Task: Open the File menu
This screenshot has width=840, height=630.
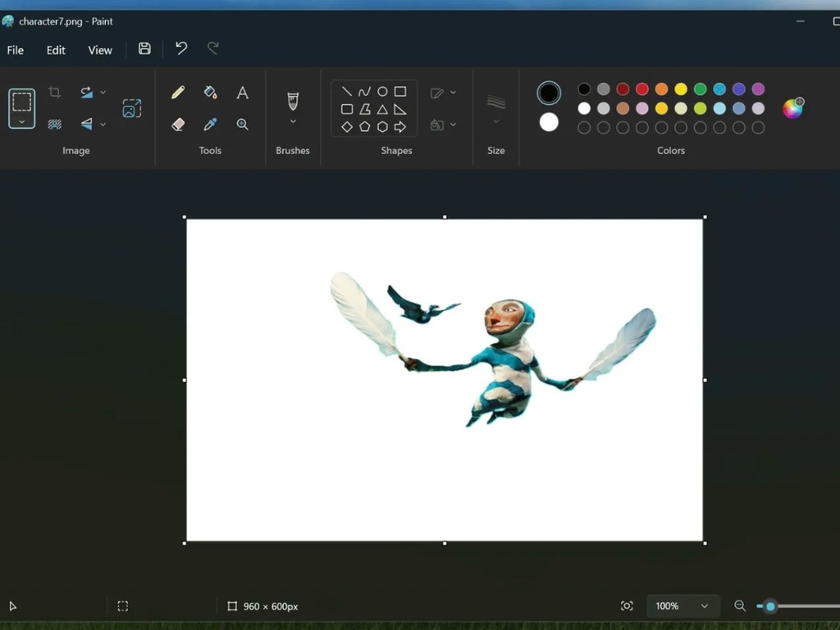Action: click(15, 50)
